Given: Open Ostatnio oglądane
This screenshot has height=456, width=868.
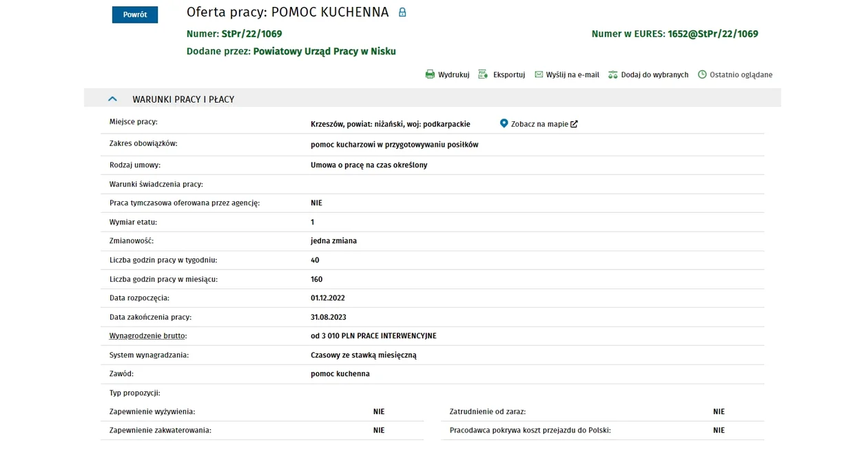Looking at the screenshot, I should (741, 74).
